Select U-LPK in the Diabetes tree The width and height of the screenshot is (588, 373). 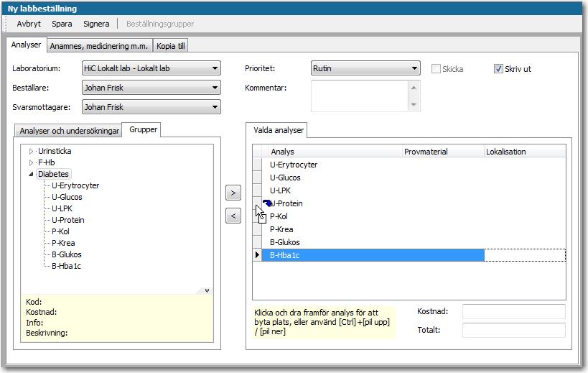click(62, 208)
